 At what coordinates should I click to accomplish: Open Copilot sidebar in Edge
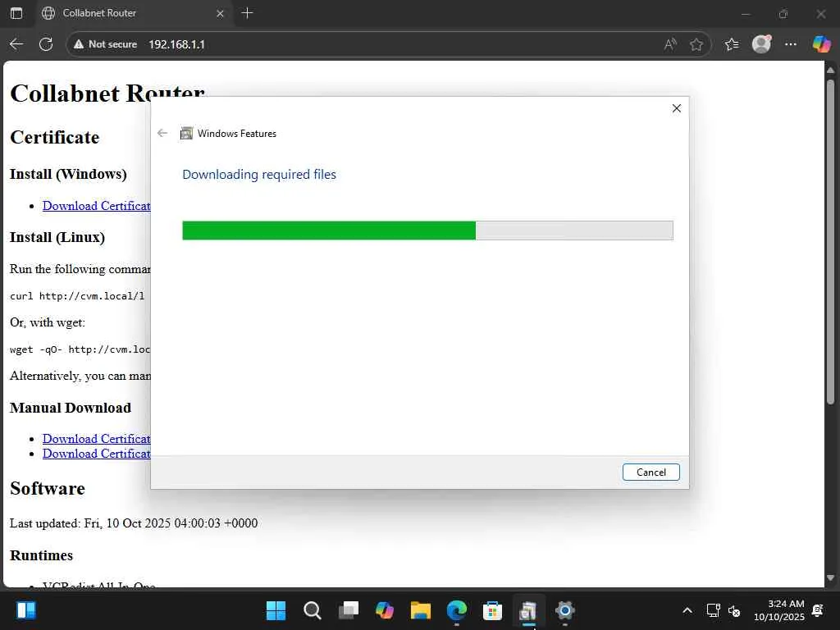pos(821,44)
